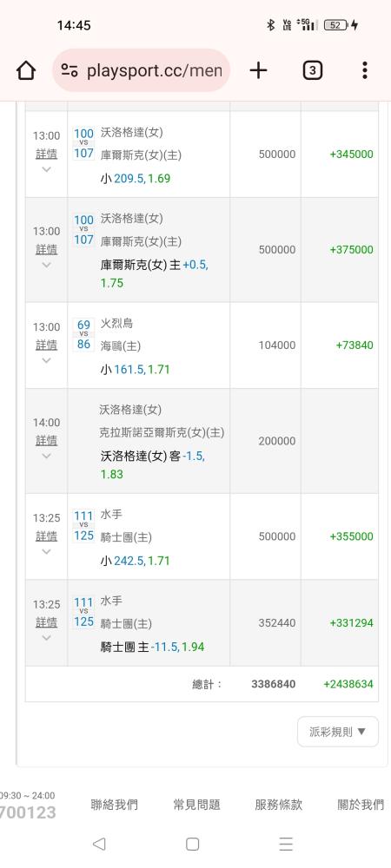The width and height of the screenshot is (391, 868).
Task: Tap the Android back navigation icon
Action: [99, 843]
